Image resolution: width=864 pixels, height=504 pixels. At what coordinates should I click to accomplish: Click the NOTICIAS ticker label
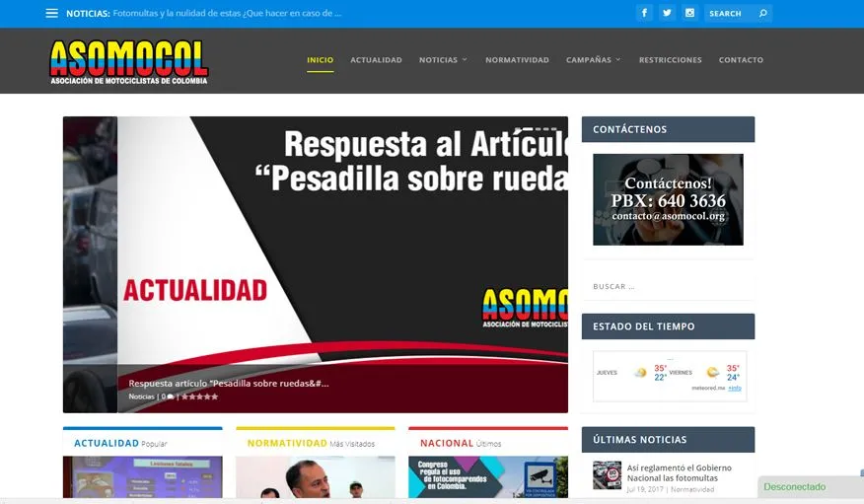click(88, 13)
